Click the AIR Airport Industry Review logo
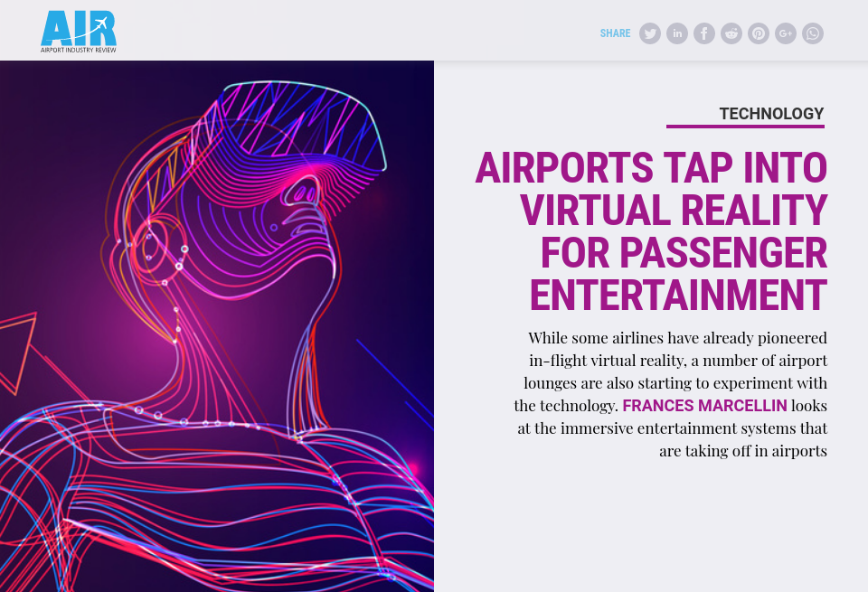The image size is (868, 592). pyautogui.click(x=77, y=29)
